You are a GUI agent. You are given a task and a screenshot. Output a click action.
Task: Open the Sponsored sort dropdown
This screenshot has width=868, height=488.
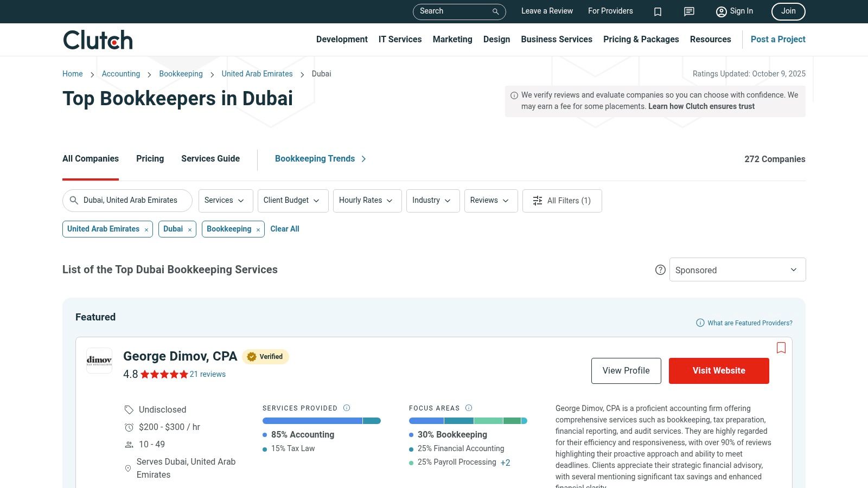[737, 269]
